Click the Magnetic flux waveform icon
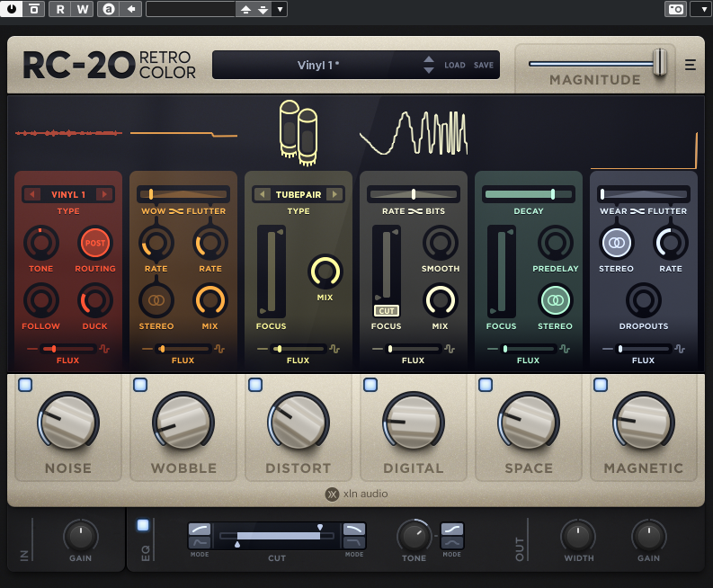 (x=680, y=349)
